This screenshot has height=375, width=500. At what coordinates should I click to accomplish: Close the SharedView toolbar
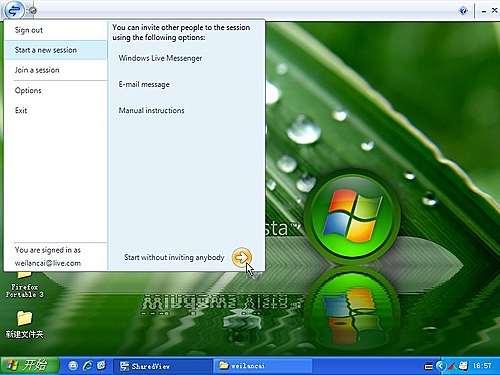[495, 11]
